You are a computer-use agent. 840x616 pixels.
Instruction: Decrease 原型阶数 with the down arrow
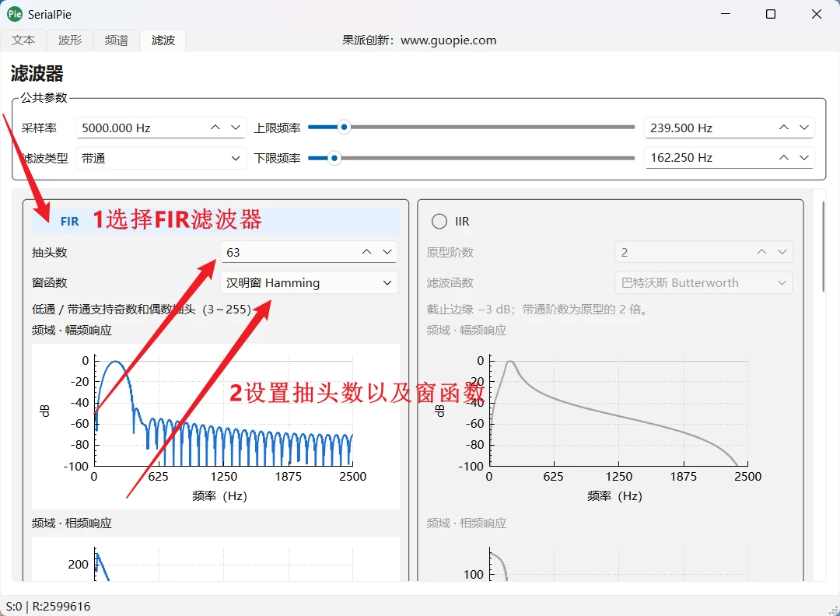pyautogui.click(x=782, y=252)
